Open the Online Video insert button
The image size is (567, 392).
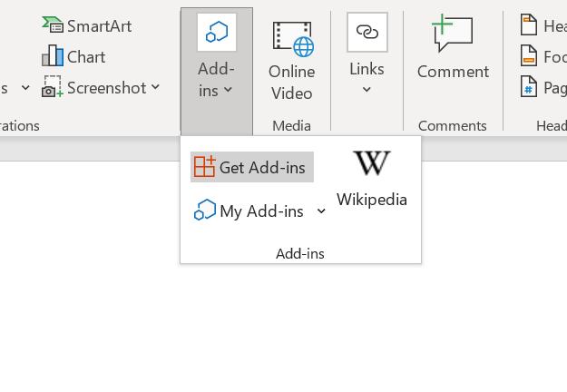[x=292, y=60]
